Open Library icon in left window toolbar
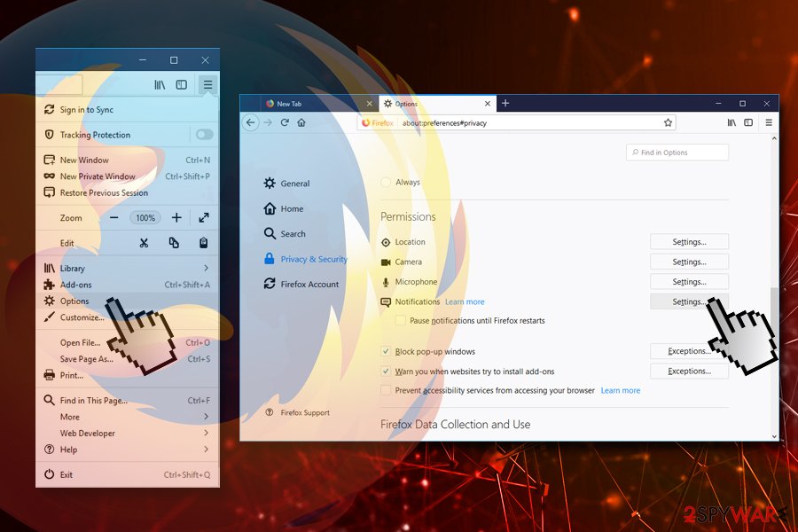Image resolution: width=798 pixels, height=532 pixels. coord(160,84)
